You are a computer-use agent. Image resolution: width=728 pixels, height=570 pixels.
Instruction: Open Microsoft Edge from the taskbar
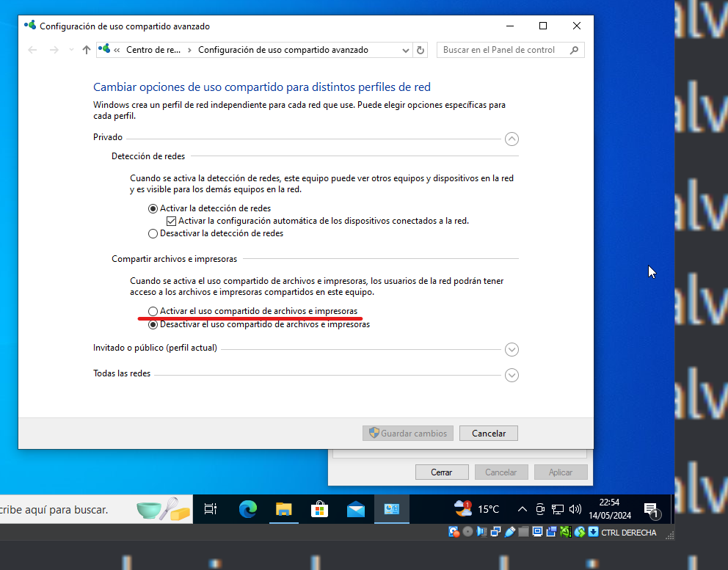247,508
